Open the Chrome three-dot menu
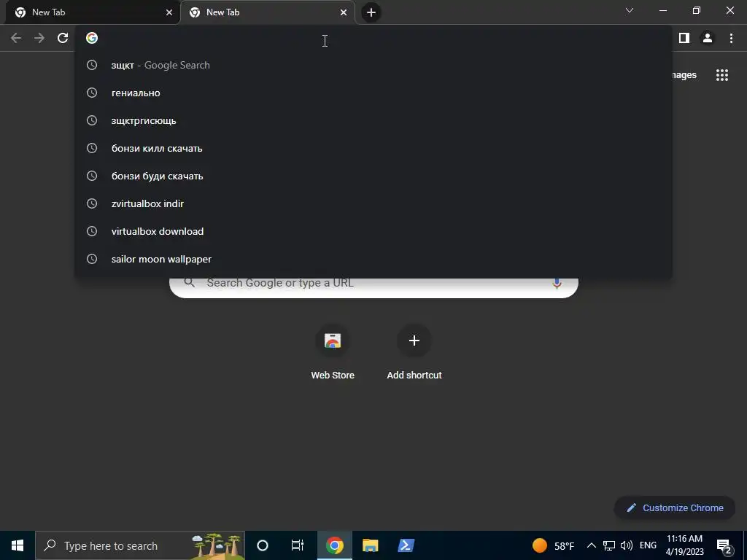Image resolution: width=747 pixels, height=560 pixels. 731,38
